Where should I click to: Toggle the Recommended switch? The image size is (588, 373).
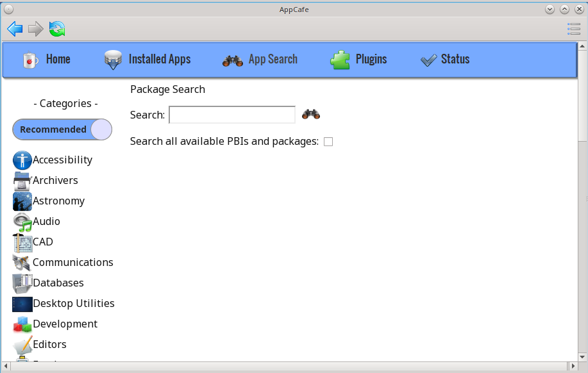coord(62,129)
